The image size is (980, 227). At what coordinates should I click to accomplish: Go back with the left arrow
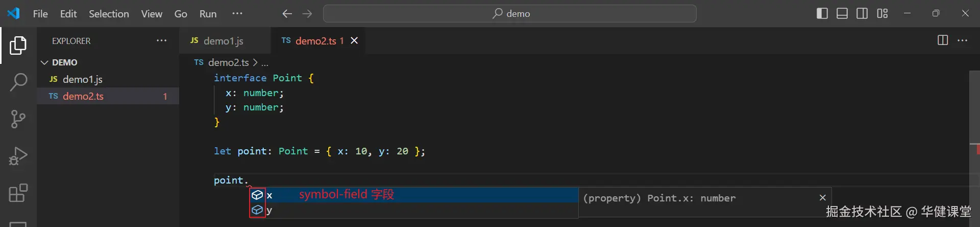coord(287,14)
